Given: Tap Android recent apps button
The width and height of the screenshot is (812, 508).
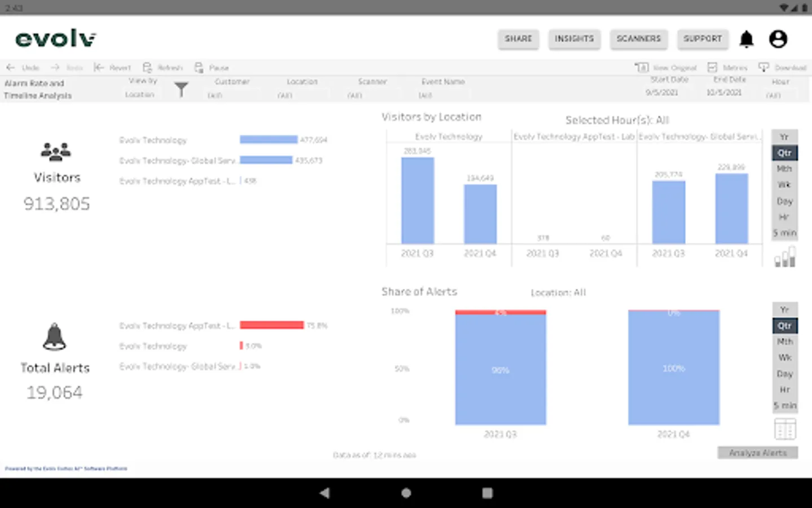Looking at the screenshot, I should point(487,493).
